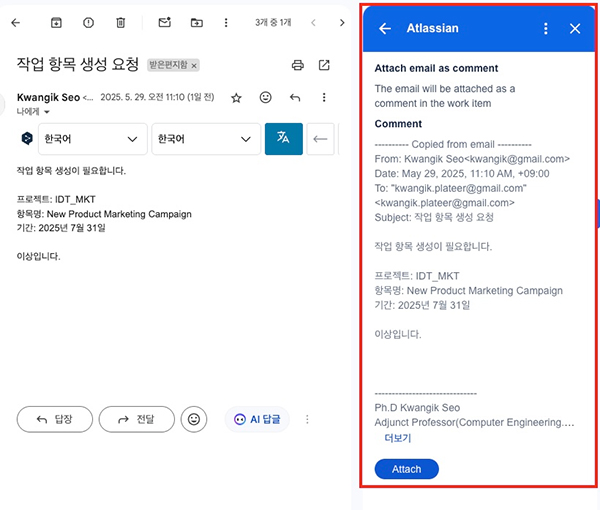600x510 pixels.
Task: Click the message date 2025. 5. 29.
Action: (157, 98)
